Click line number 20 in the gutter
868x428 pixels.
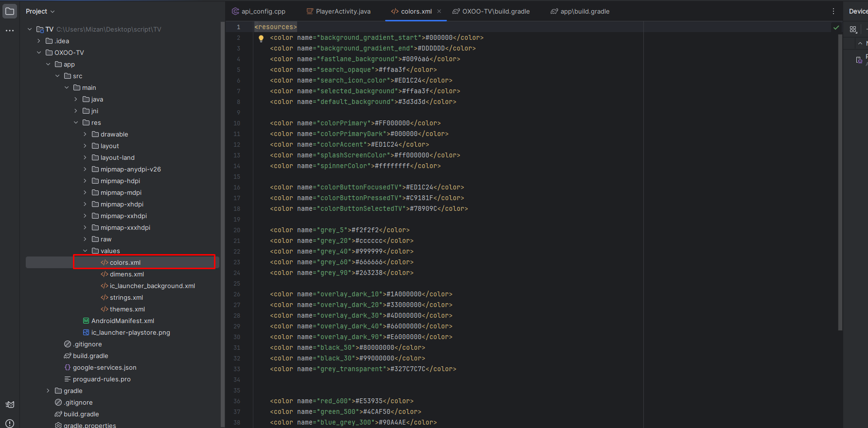237,230
